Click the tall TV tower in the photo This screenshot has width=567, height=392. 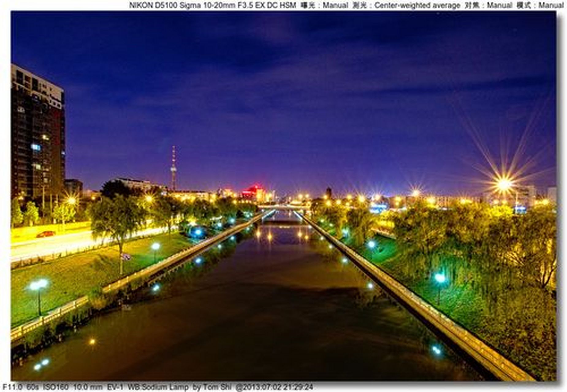click(x=173, y=168)
